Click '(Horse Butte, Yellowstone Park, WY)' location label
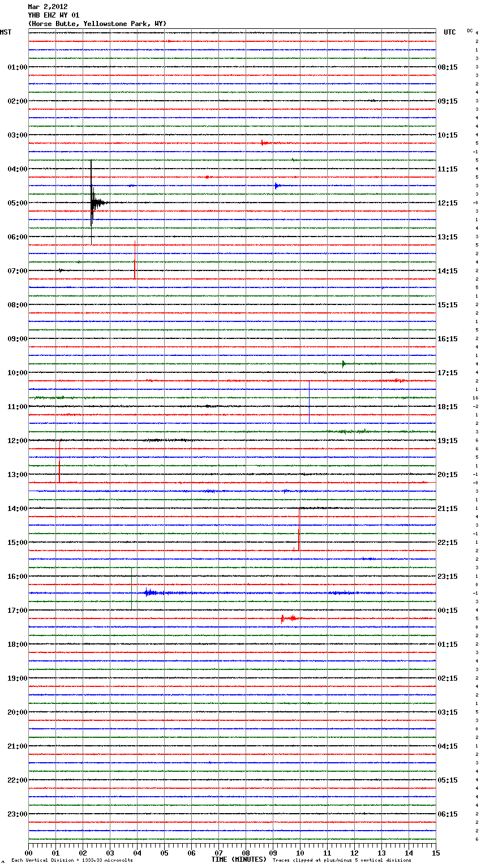Screen dimensions: 481x868 click(x=97, y=24)
